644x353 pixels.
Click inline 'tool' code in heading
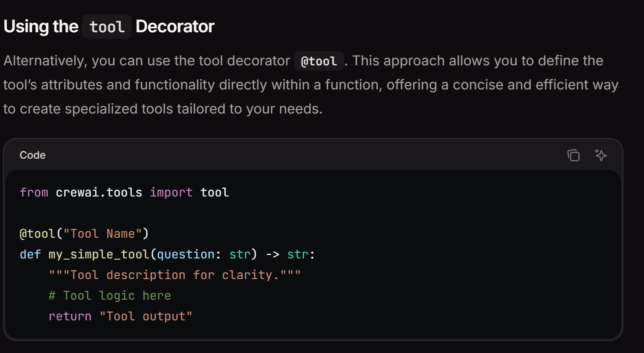[107, 27]
